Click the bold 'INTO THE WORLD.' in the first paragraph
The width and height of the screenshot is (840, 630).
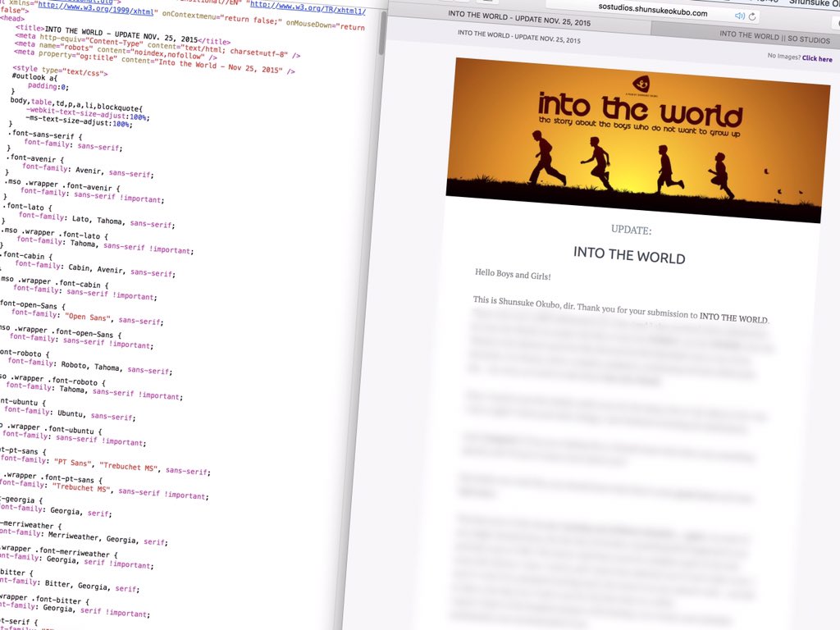(x=734, y=317)
